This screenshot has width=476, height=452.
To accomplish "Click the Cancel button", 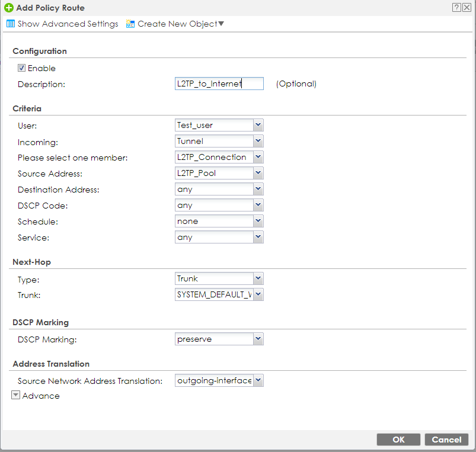I will [x=446, y=440].
